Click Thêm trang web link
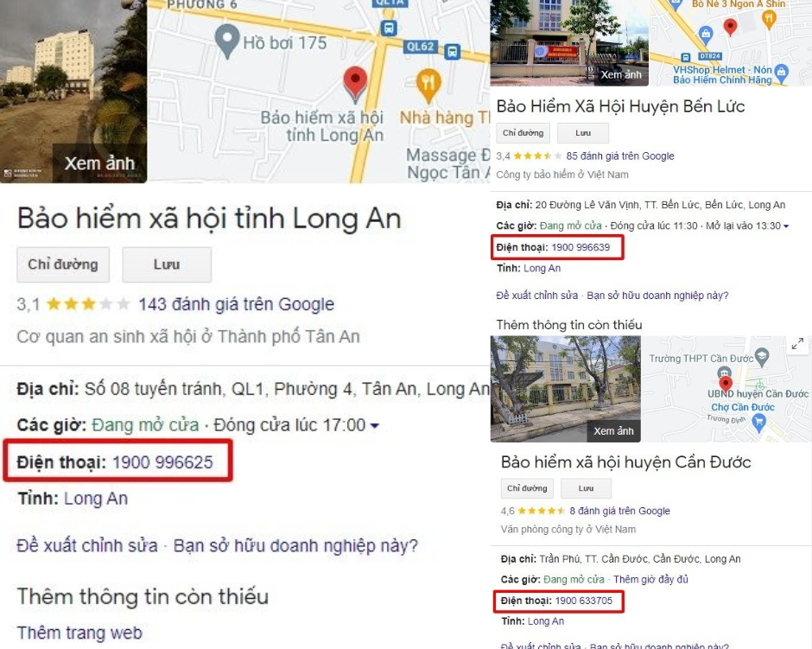 [79, 633]
